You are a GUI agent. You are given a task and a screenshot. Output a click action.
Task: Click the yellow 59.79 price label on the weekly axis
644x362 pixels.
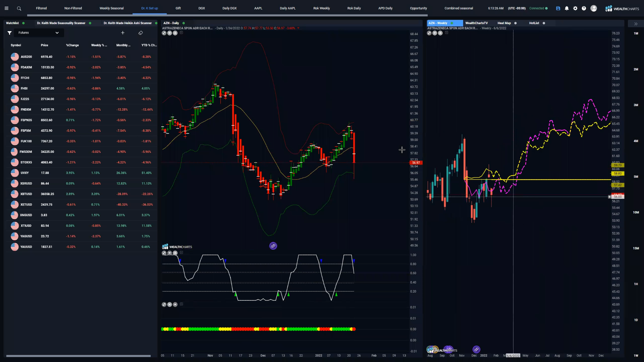pos(618,165)
